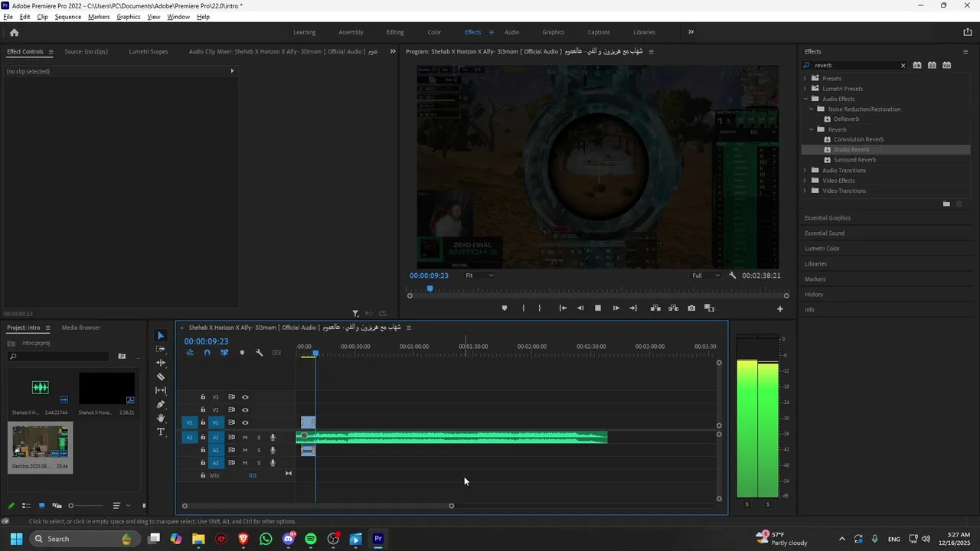The height and width of the screenshot is (551, 980).
Task: Toggle Linked Selection in timeline
Action: pyautogui.click(x=224, y=353)
